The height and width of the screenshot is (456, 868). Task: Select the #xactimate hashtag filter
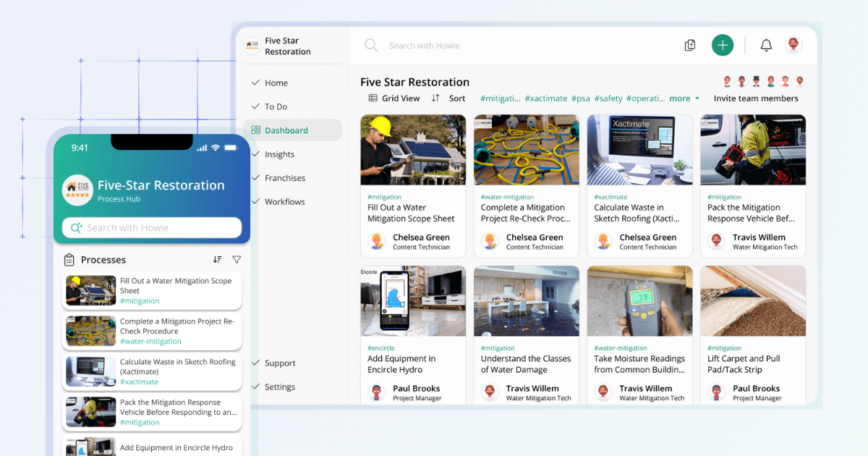pos(546,98)
